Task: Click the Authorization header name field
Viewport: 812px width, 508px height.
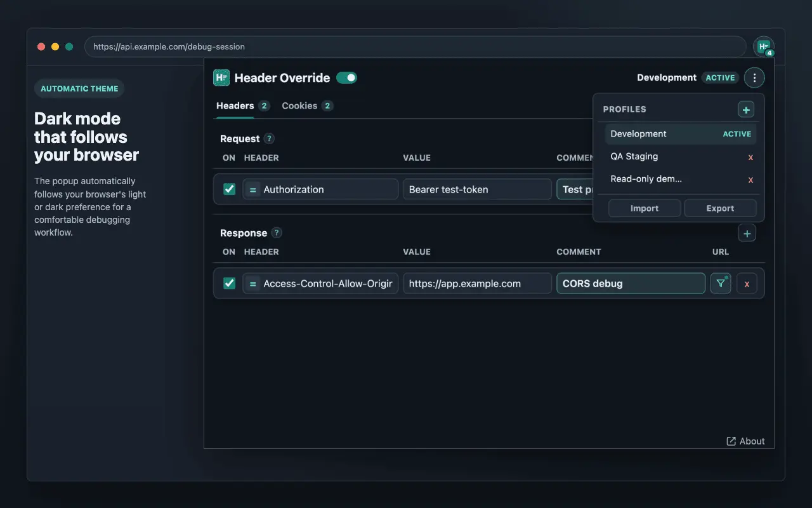Action: point(320,189)
